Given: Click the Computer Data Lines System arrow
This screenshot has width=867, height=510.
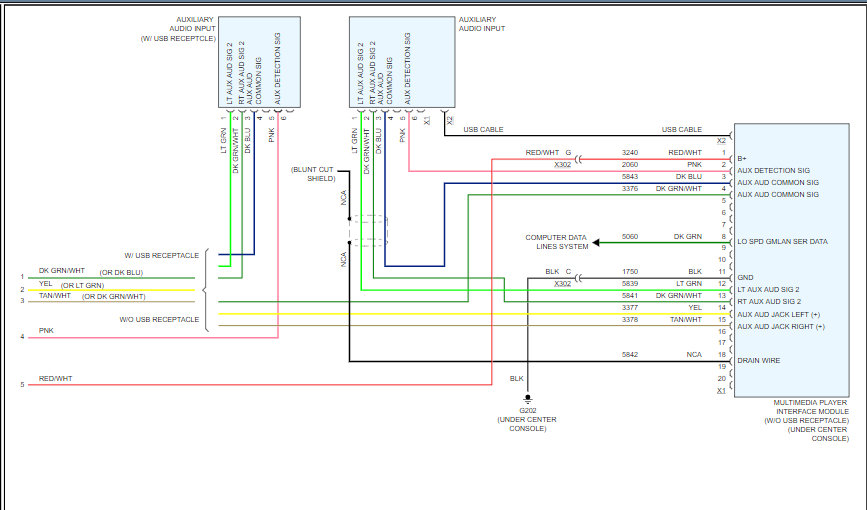Looking at the screenshot, I should (x=596, y=242).
